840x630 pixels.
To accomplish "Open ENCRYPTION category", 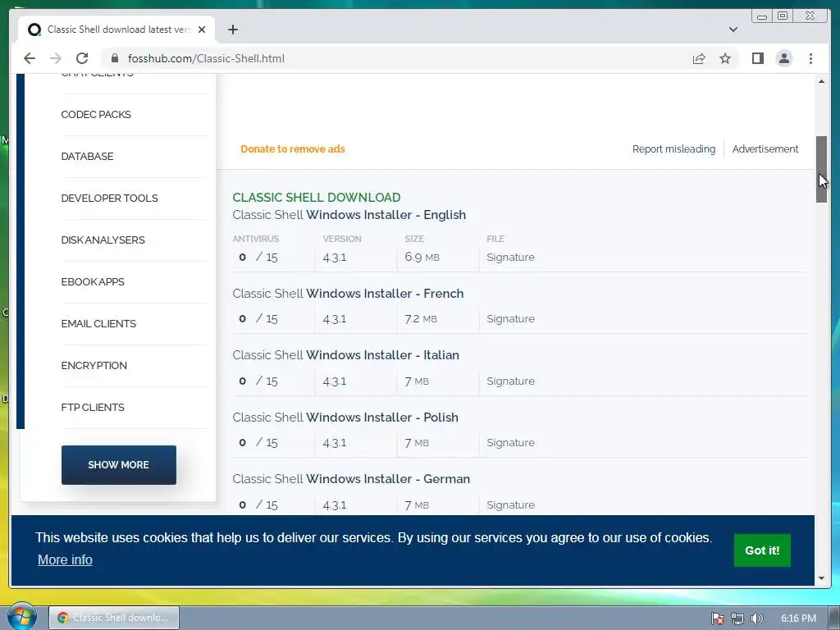I will [x=94, y=365].
